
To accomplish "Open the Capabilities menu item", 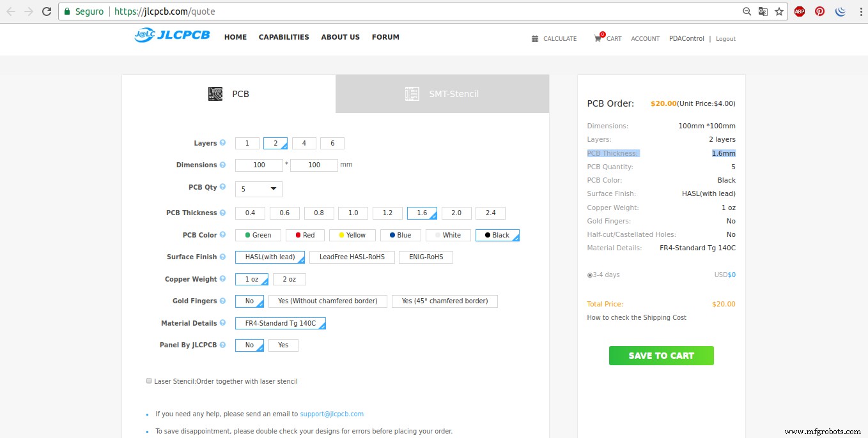I will [284, 37].
